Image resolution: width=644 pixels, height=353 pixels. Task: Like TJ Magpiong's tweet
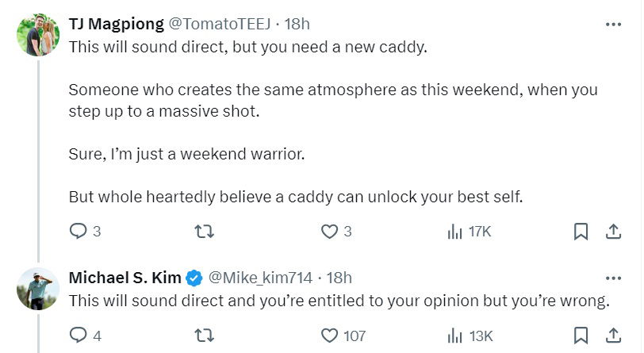pyautogui.click(x=329, y=232)
